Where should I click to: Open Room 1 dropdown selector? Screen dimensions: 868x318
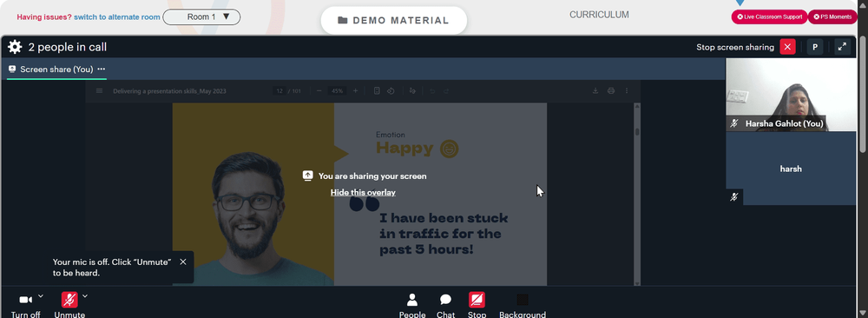click(201, 17)
